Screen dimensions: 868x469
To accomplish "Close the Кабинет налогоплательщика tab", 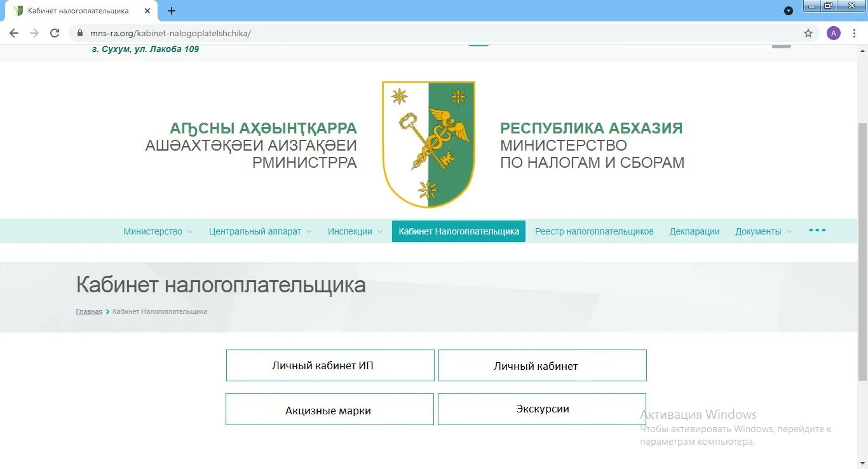I will click(x=147, y=11).
